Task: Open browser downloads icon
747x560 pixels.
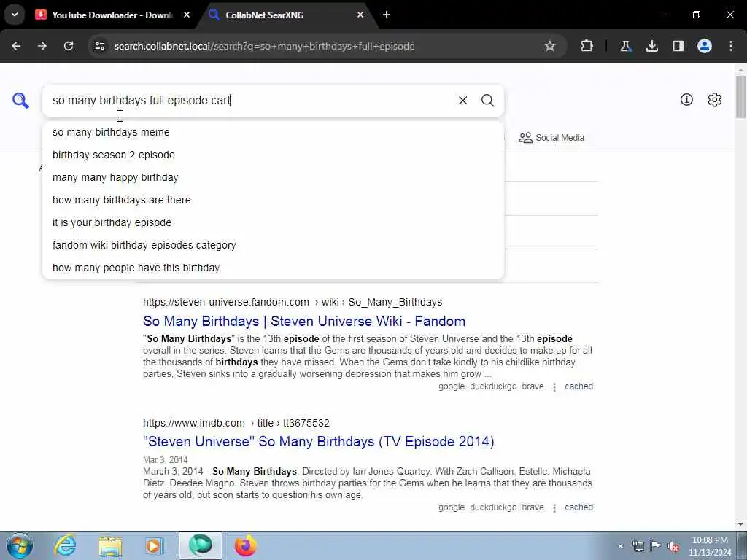Action: pos(651,46)
